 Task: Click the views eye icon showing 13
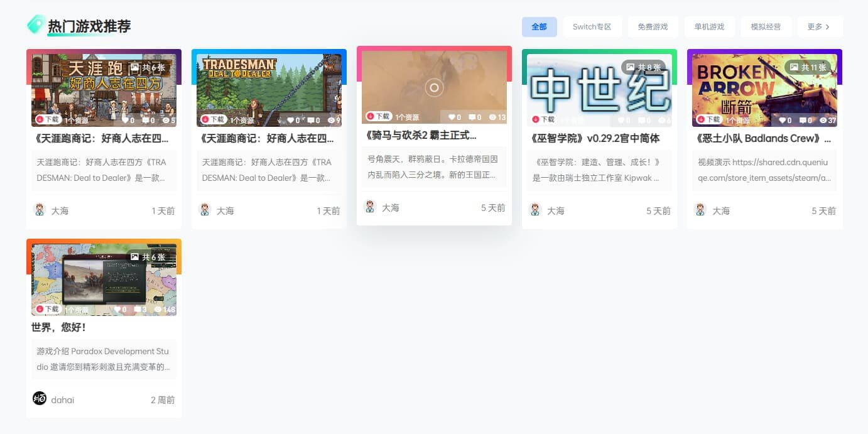(492, 117)
